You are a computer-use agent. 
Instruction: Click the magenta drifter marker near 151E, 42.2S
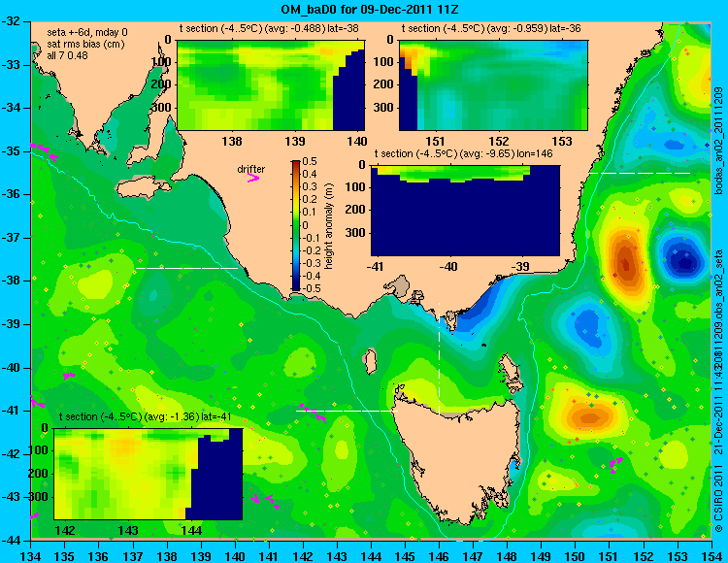(615, 463)
